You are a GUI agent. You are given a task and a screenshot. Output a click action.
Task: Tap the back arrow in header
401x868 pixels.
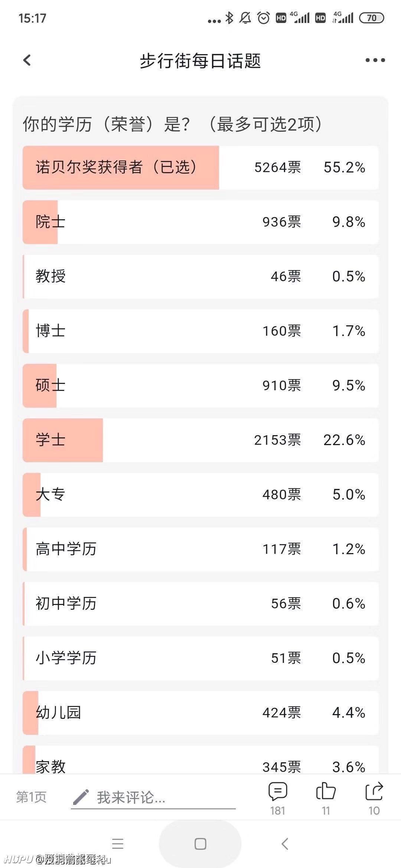coord(27,60)
